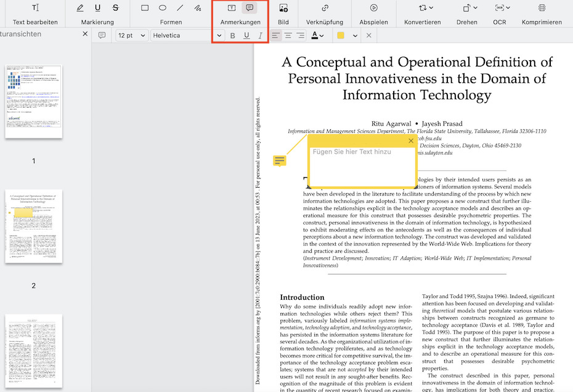Viewport: 573px width, 392px height.
Task: Close the yellow sticky note popup
Action: coord(410,141)
